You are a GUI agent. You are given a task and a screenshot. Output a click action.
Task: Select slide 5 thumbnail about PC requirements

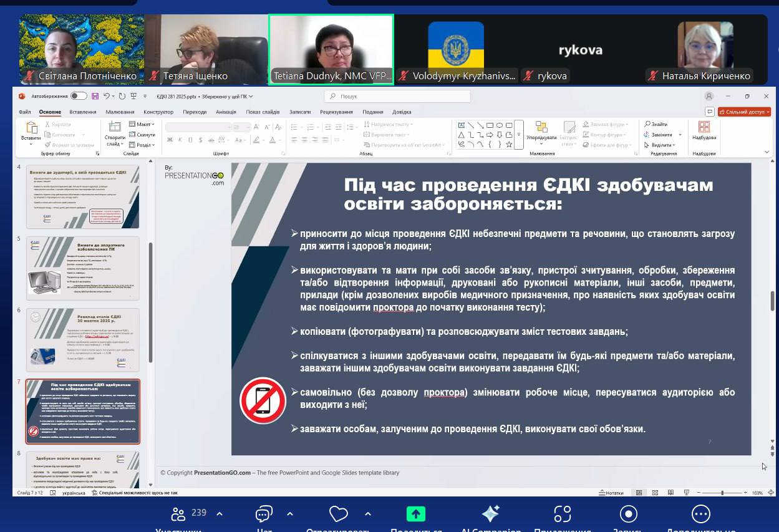pyautogui.click(x=83, y=268)
